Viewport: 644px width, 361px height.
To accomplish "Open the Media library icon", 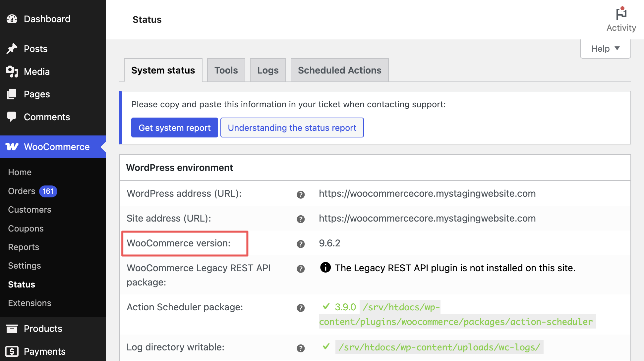I will 12,72.
